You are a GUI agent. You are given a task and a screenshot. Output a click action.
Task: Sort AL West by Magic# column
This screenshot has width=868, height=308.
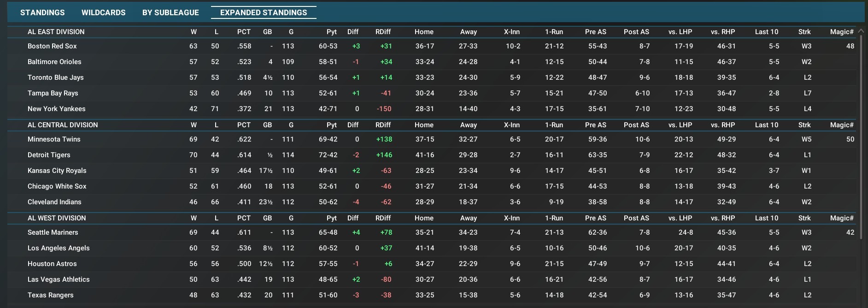[x=841, y=218]
